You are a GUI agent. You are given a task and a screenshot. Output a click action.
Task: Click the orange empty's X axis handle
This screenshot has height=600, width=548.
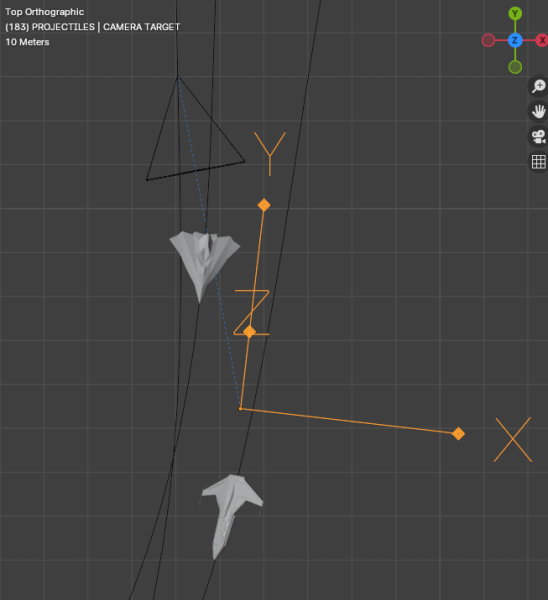[458, 434]
